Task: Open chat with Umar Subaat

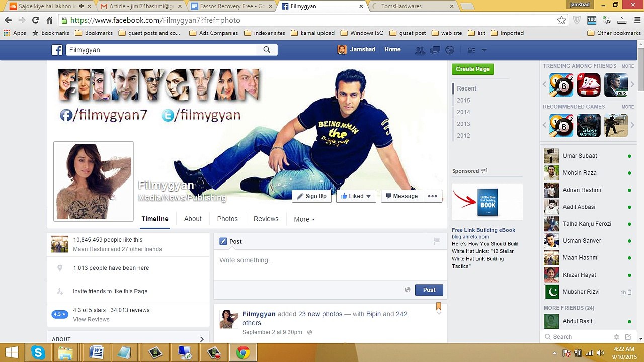Action: pos(588,156)
